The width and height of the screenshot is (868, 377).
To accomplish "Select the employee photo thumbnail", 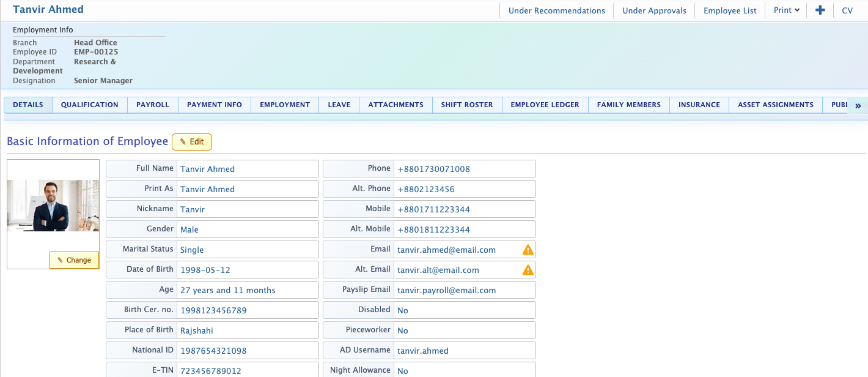I will tap(53, 206).
